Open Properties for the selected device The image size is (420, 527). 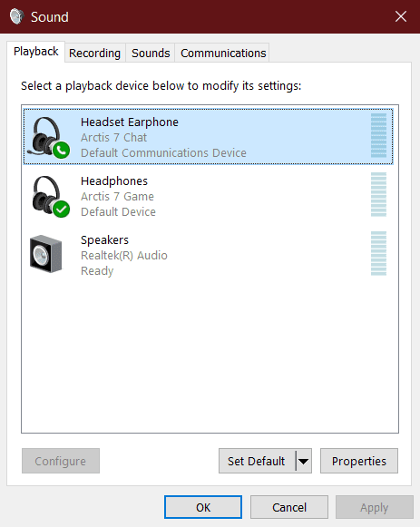click(359, 461)
